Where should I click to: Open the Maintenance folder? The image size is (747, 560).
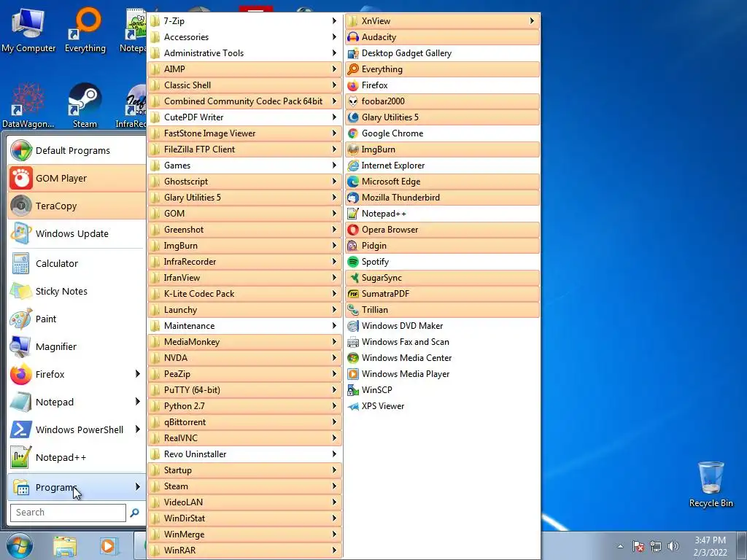(x=244, y=326)
